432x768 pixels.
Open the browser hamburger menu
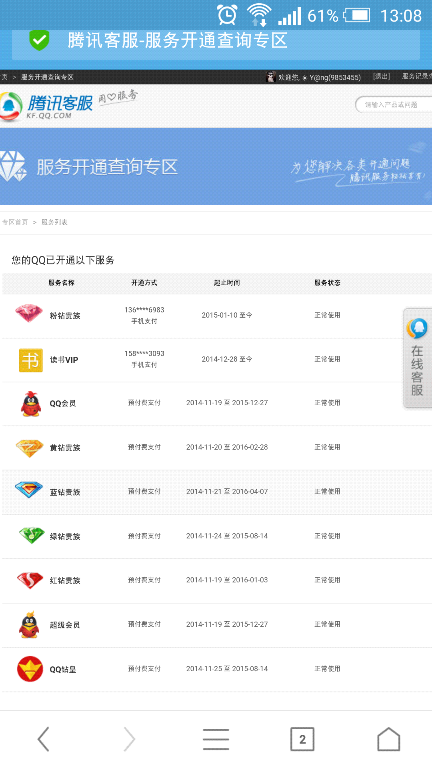[216, 739]
